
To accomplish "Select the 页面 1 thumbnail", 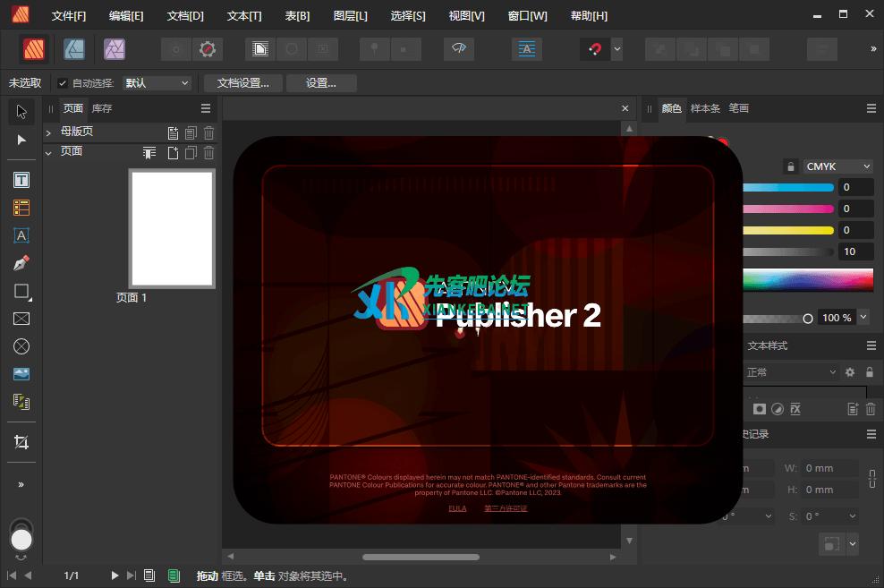I will coord(172,229).
